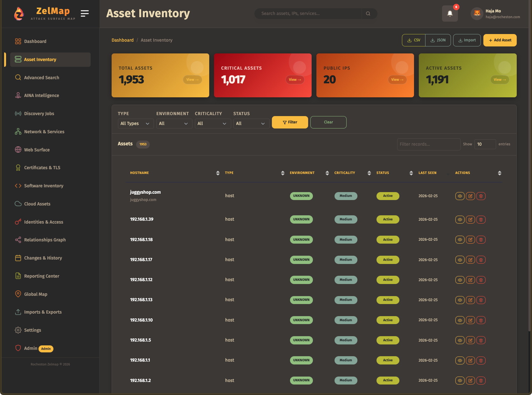532x395 pixels.
Task: Click the notification bell icon
Action: coord(450,14)
